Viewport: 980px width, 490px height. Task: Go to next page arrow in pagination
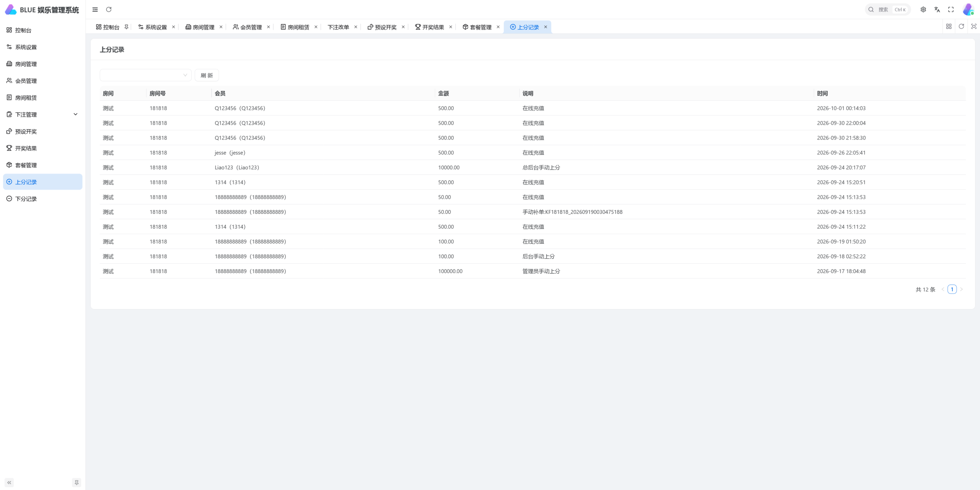click(x=961, y=289)
